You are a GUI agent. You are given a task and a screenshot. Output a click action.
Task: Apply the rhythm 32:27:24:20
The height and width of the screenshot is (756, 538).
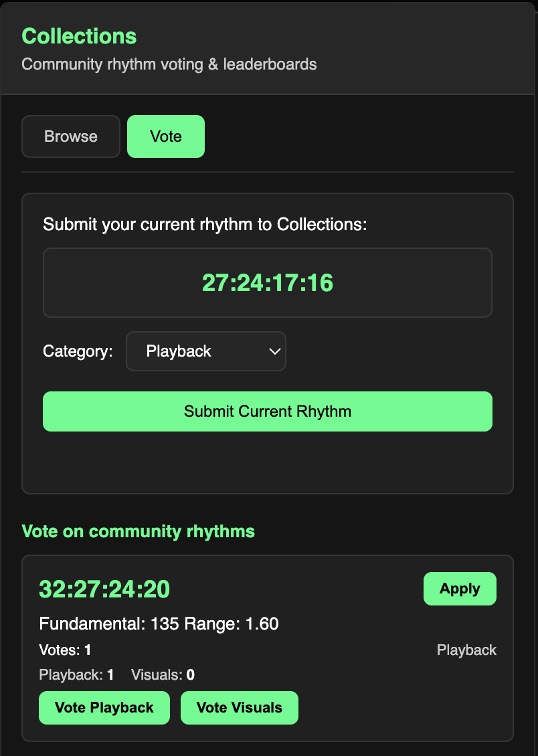[460, 589]
